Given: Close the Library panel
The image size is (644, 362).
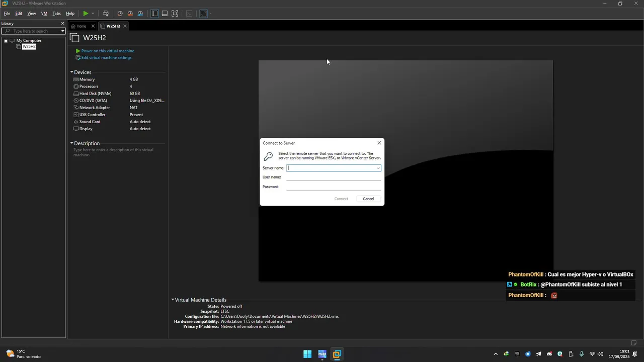Looking at the screenshot, I should 63,24.
